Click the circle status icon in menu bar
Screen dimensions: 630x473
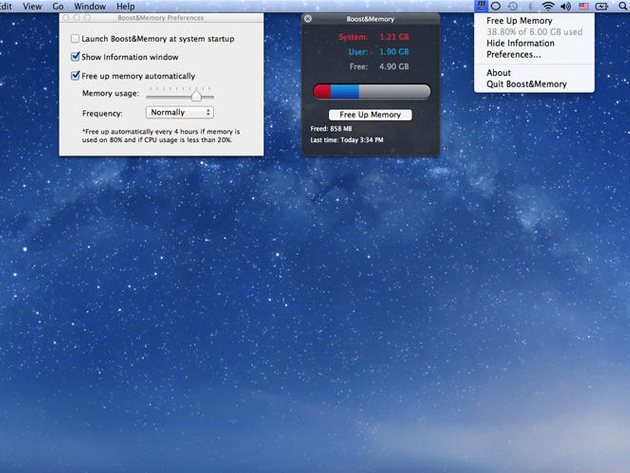click(496, 6)
